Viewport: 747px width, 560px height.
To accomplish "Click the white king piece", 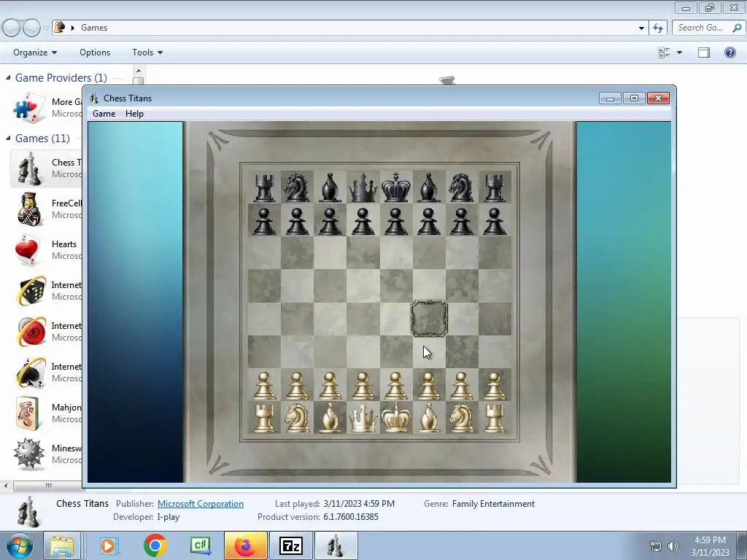I will 396,418.
